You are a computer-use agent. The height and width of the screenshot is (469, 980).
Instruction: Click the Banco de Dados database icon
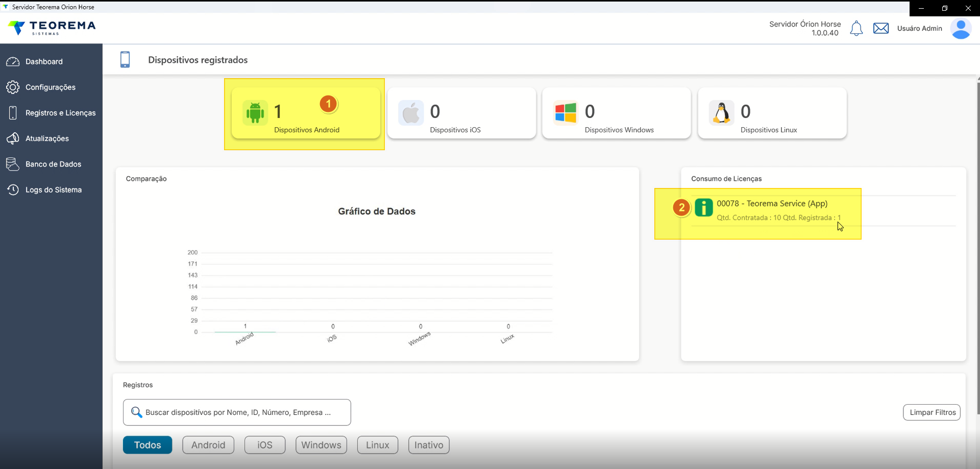[x=13, y=164]
